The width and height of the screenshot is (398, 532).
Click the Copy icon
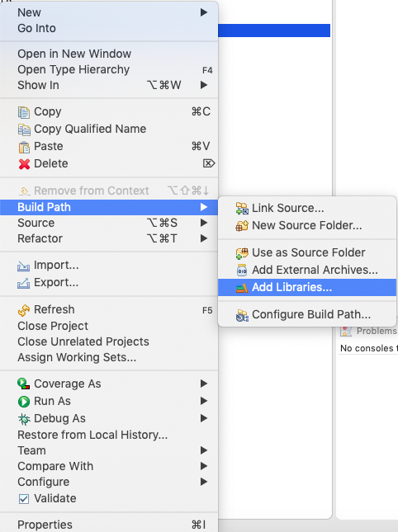click(24, 112)
